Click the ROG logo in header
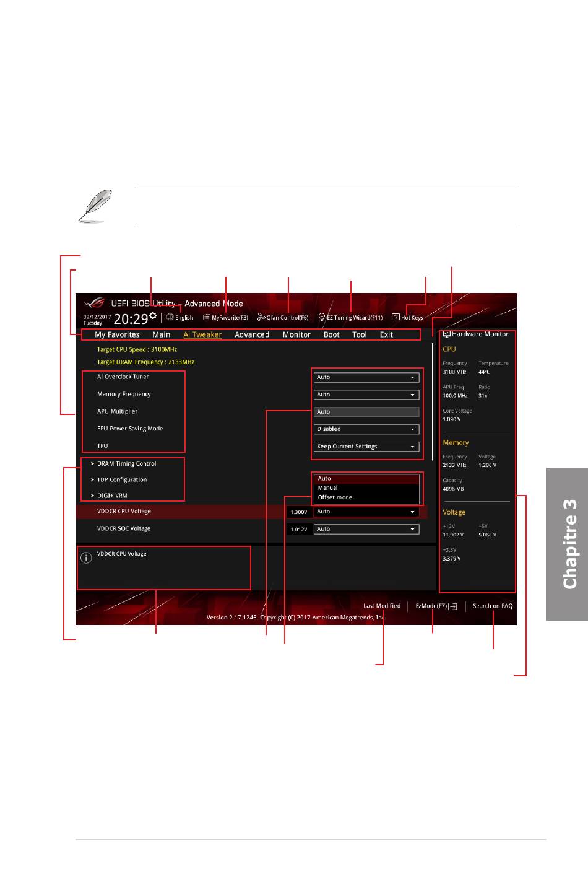Screen dimensions: 588x887 95,303
